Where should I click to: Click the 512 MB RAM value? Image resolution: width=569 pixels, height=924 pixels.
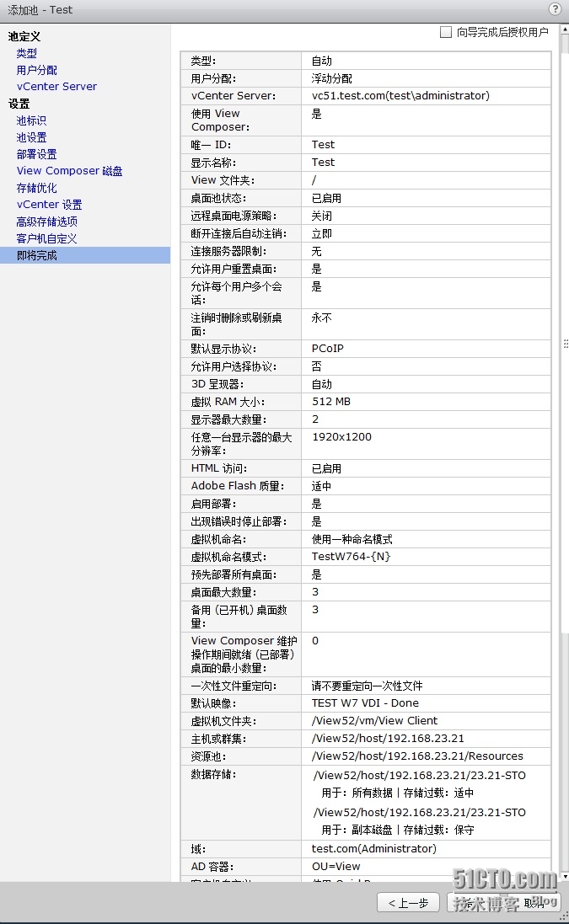[330, 401]
